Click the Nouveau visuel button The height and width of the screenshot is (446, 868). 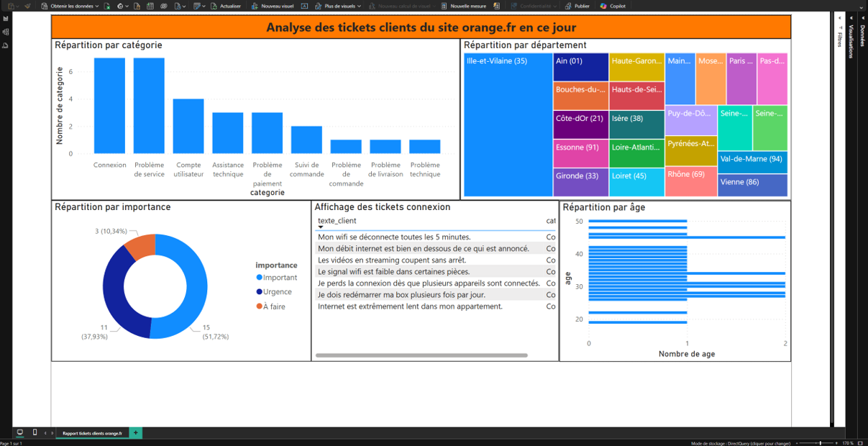coord(273,6)
